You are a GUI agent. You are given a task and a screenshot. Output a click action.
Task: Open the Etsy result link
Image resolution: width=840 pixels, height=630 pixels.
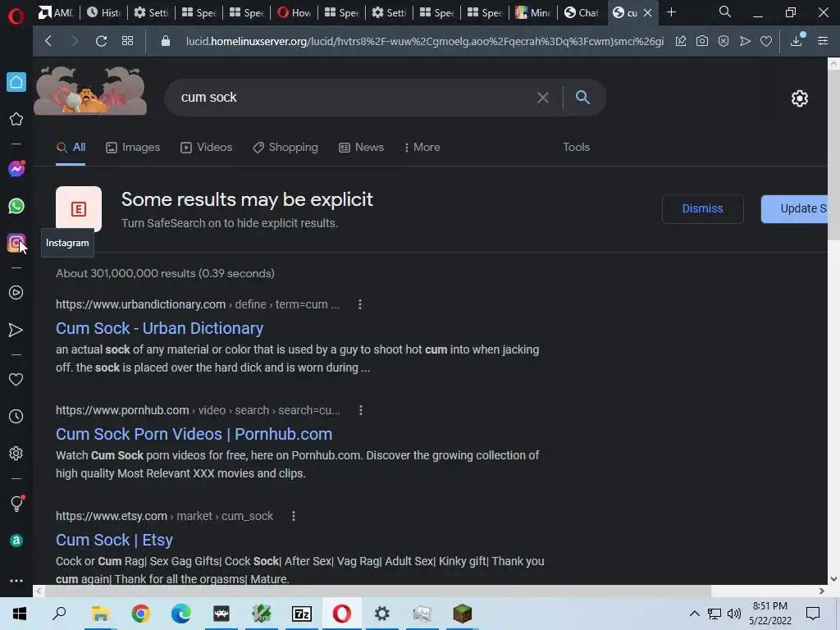[x=114, y=540]
